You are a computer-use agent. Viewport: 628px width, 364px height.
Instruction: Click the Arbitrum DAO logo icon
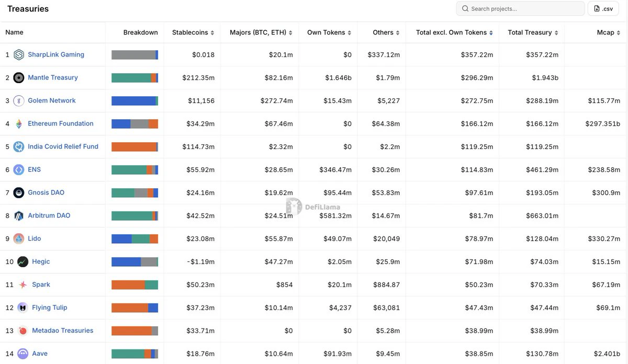pos(19,215)
